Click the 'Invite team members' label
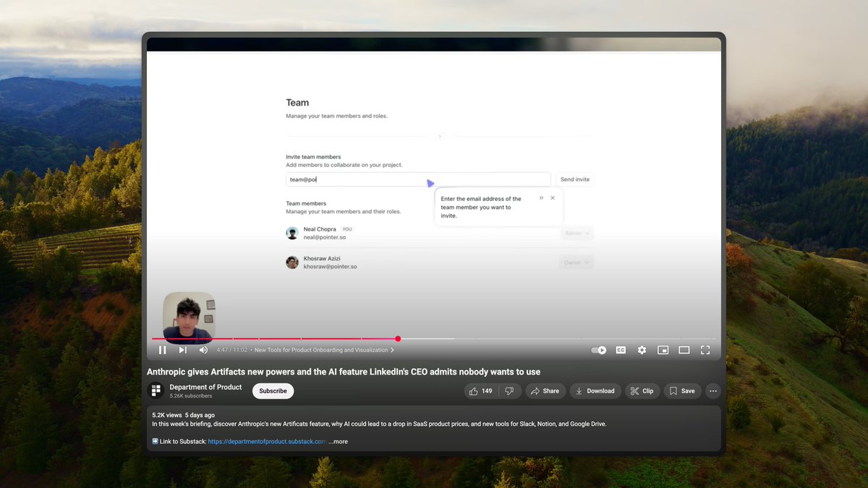 point(313,157)
